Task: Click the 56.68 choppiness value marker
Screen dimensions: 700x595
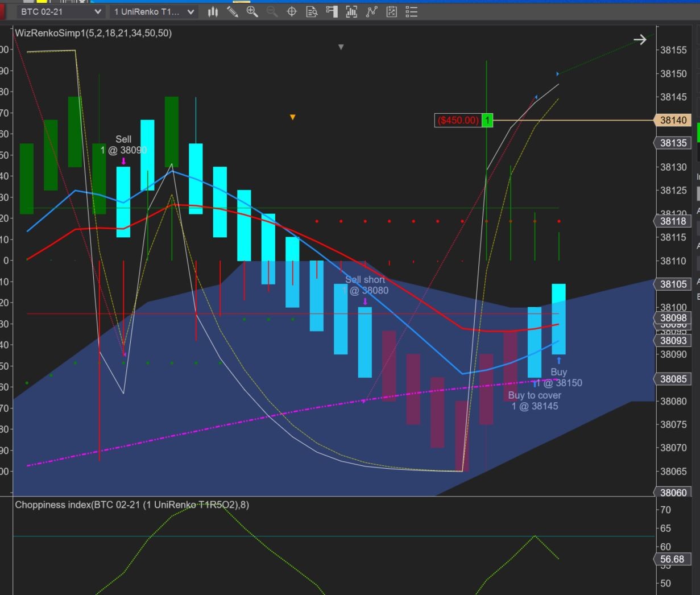Action: tap(672, 559)
